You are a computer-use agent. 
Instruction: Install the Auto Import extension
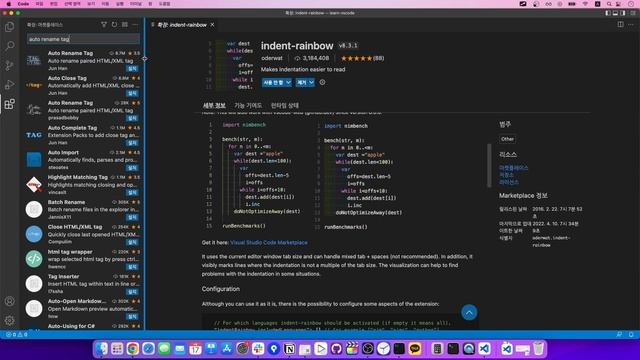[x=132, y=168]
